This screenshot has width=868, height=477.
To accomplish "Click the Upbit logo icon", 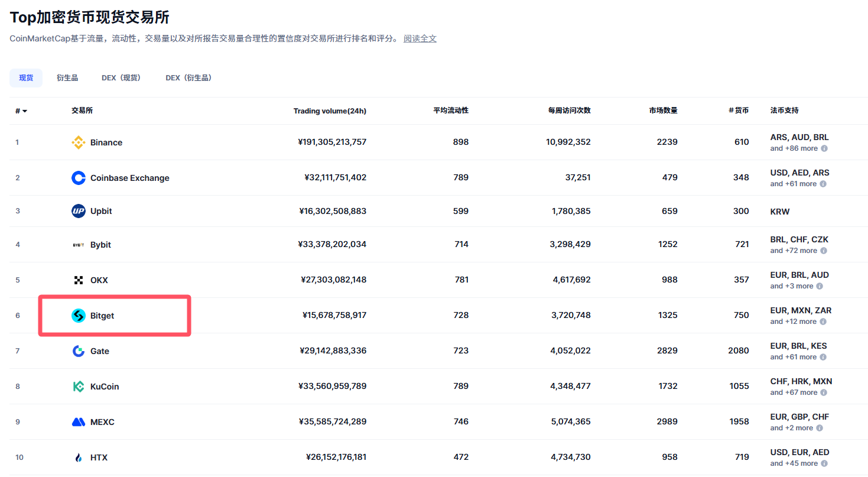I will [78, 211].
